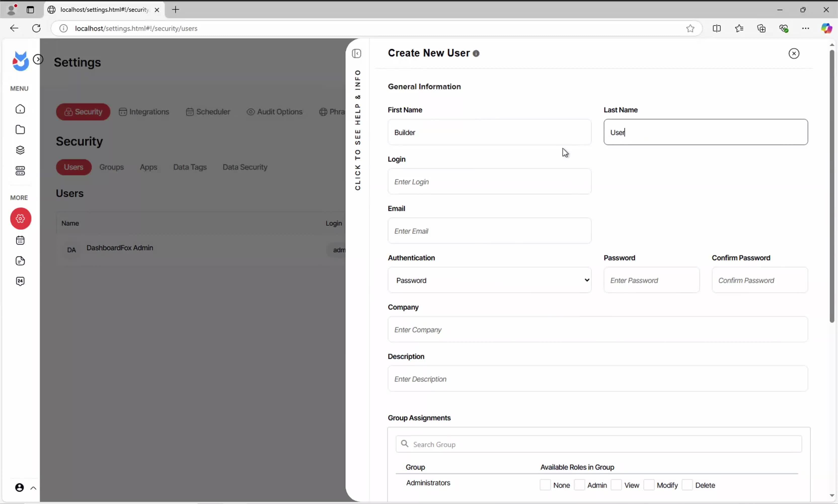Image resolution: width=838 pixels, height=504 pixels.
Task: Open the folder icon in sidebar
Action: pos(20,130)
